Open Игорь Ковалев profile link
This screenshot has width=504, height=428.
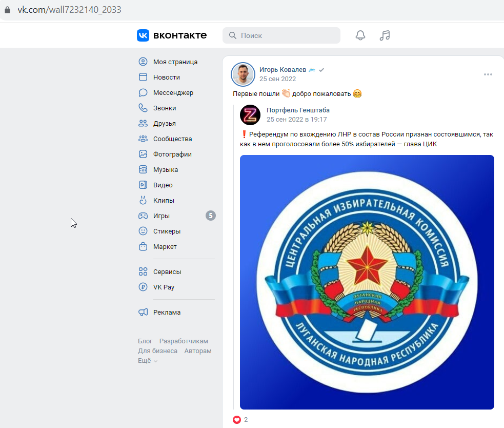click(x=283, y=69)
